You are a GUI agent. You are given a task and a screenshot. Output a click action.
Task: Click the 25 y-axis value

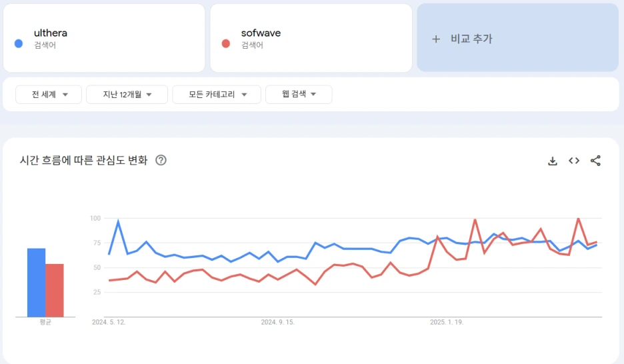97,293
